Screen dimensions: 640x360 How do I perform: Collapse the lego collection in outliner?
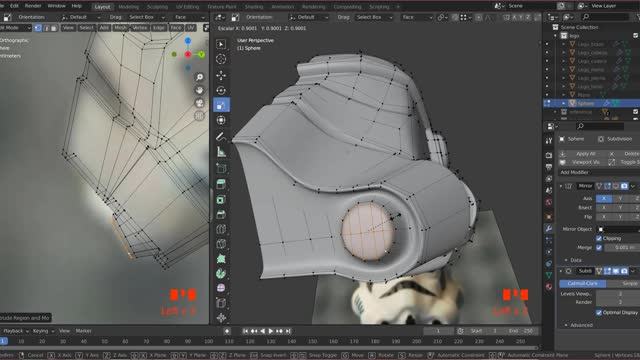pos(556,36)
